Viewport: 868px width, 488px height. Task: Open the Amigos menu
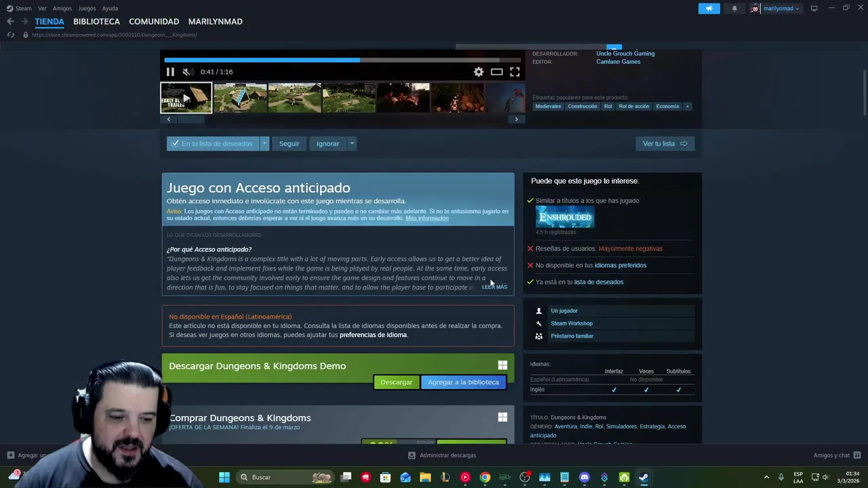pyautogui.click(x=62, y=8)
